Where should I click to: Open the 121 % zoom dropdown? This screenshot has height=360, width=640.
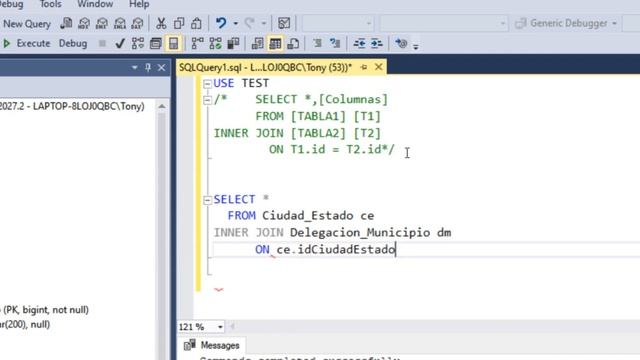(220, 327)
